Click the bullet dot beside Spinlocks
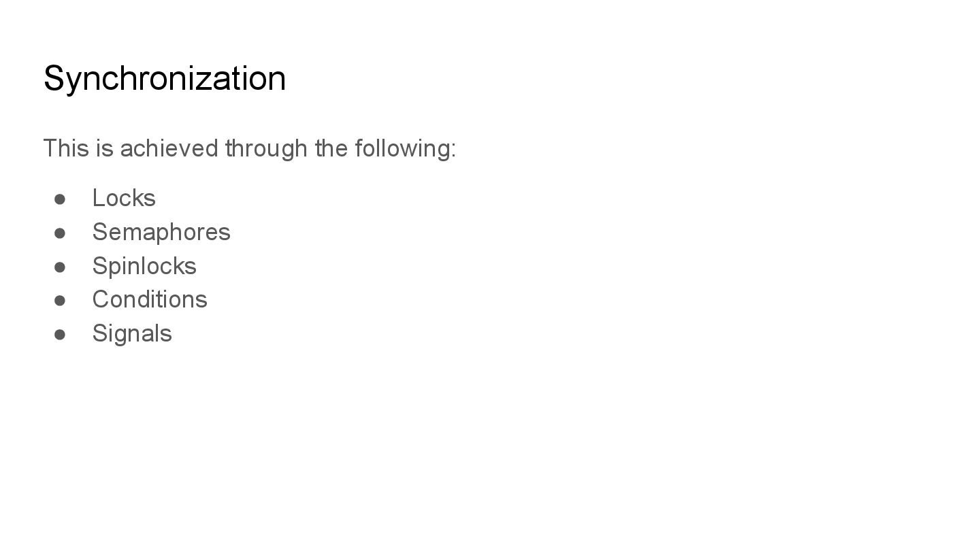980x551 pixels. 60,267
